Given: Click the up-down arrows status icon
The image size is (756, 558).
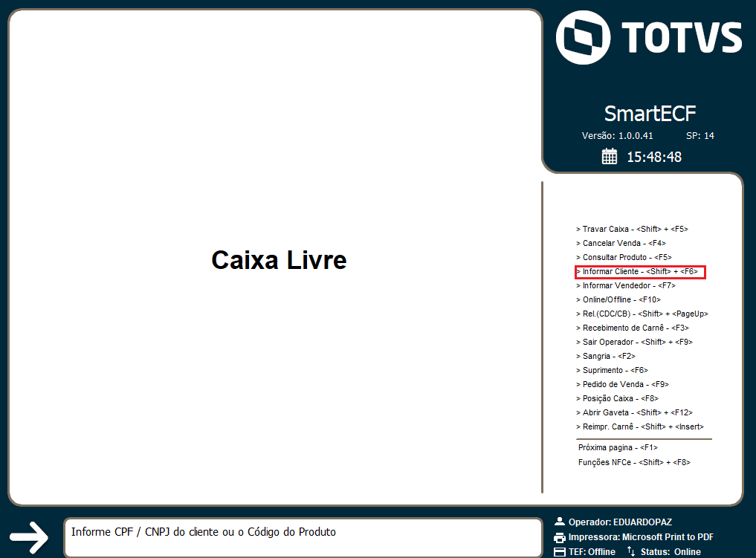Looking at the screenshot, I should pos(631,551).
